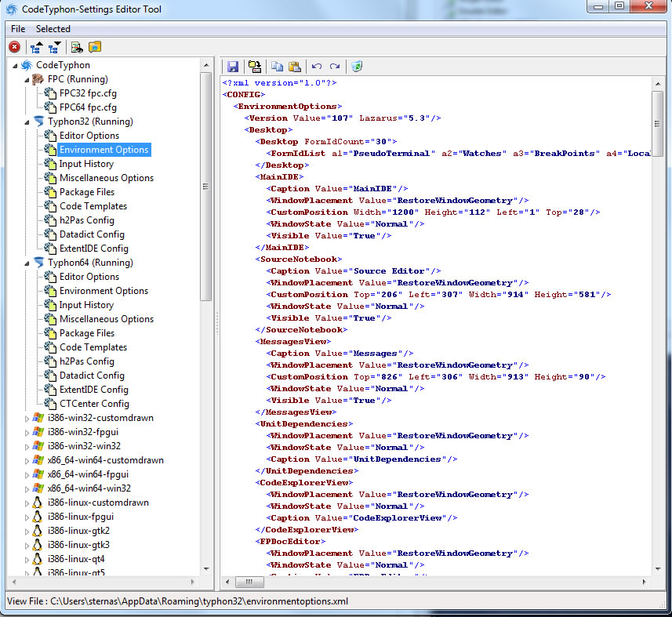Click the collapse tree (up arrow) icon
The height and width of the screenshot is (617, 672).
pos(36,47)
